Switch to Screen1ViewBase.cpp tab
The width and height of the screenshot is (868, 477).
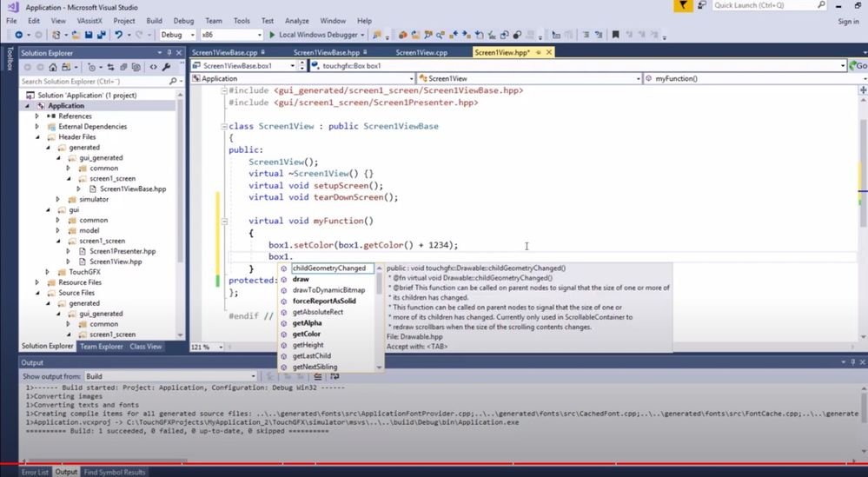(x=225, y=53)
